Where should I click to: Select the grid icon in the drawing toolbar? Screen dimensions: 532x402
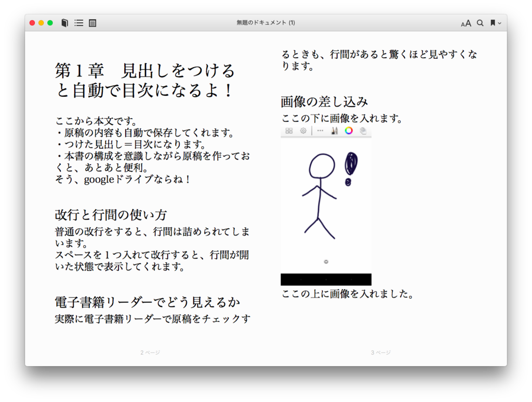[x=289, y=131]
